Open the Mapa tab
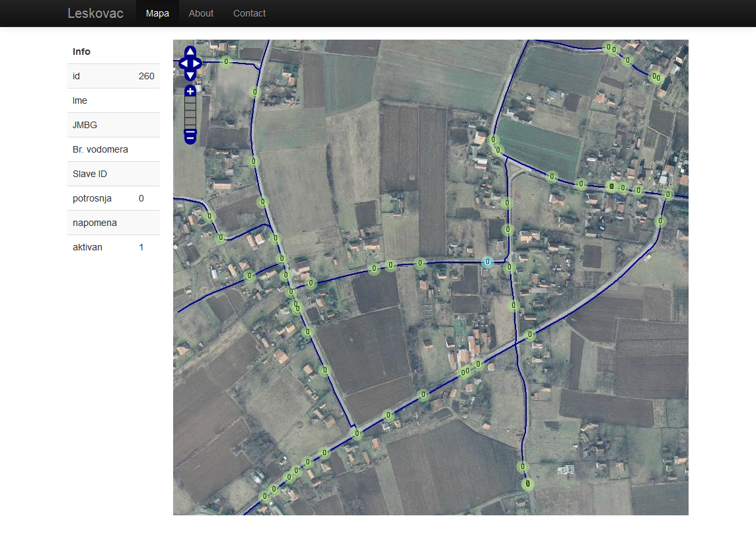Image resolution: width=756 pixels, height=551 pixels. (x=157, y=13)
